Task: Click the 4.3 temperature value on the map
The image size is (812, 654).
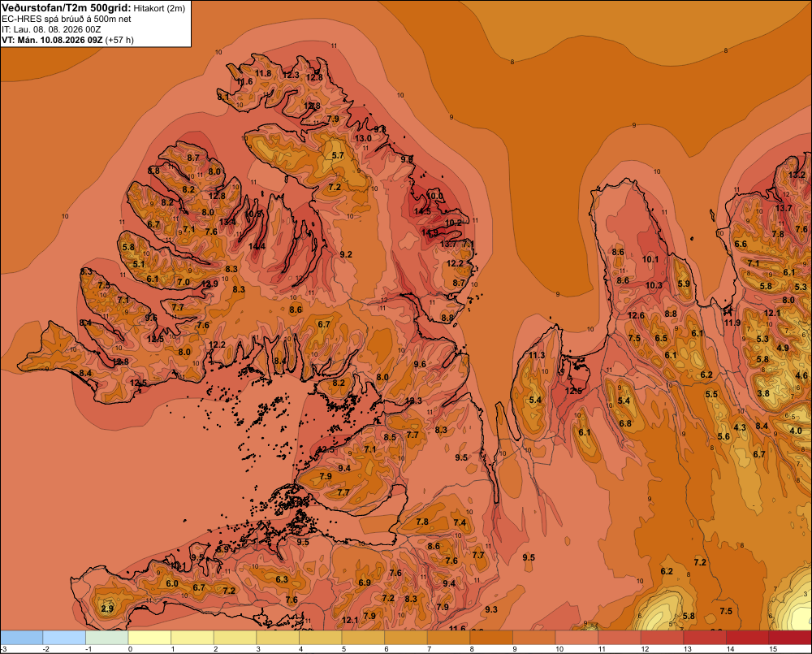Action: point(740,427)
